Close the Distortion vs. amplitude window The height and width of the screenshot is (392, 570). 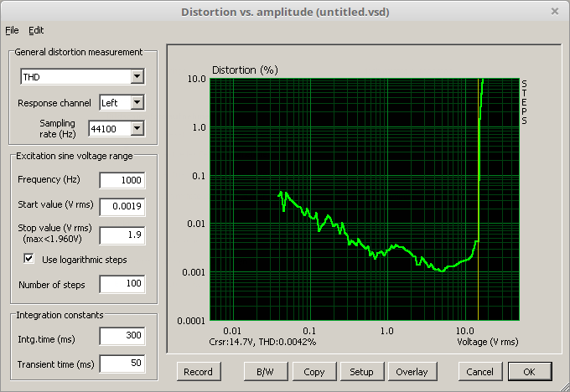(554, 12)
